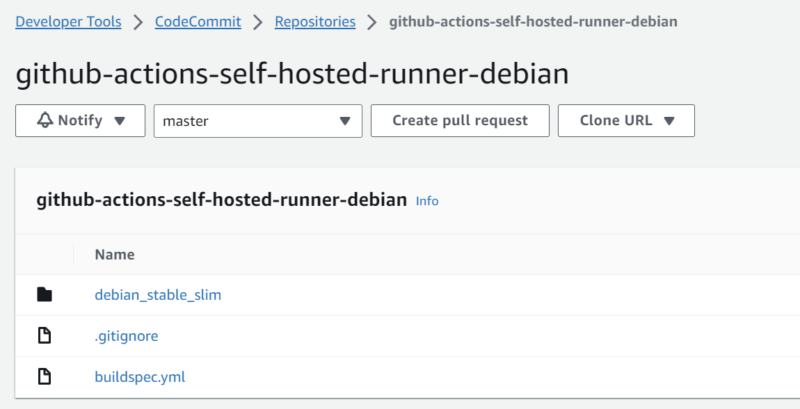Click the chevron after Repositories breadcrumb
Viewport: 800px width, 409px height.
point(372,22)
